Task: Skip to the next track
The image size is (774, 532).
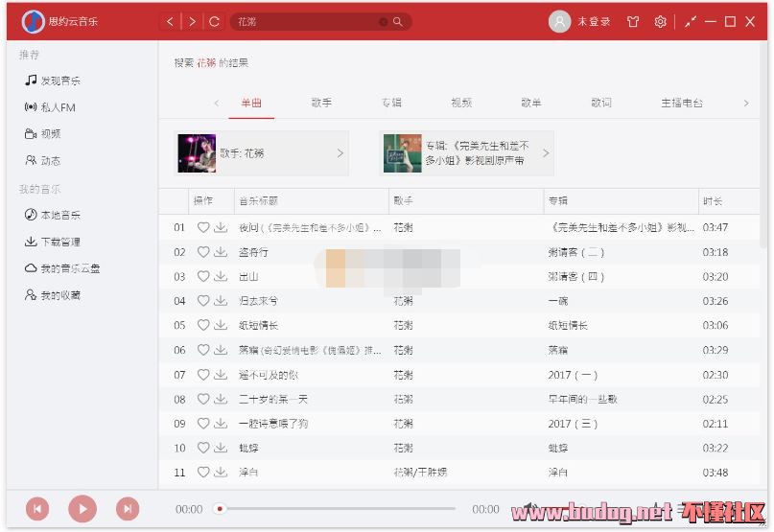Action: 127,509
